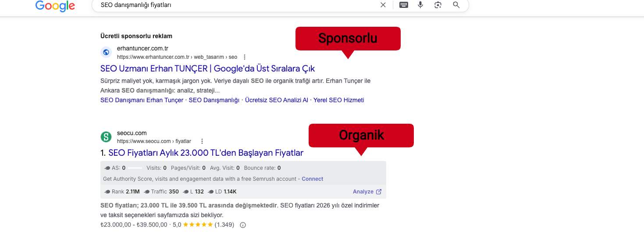
Task: Open the Google logo home link
Action: coord(55,5)
